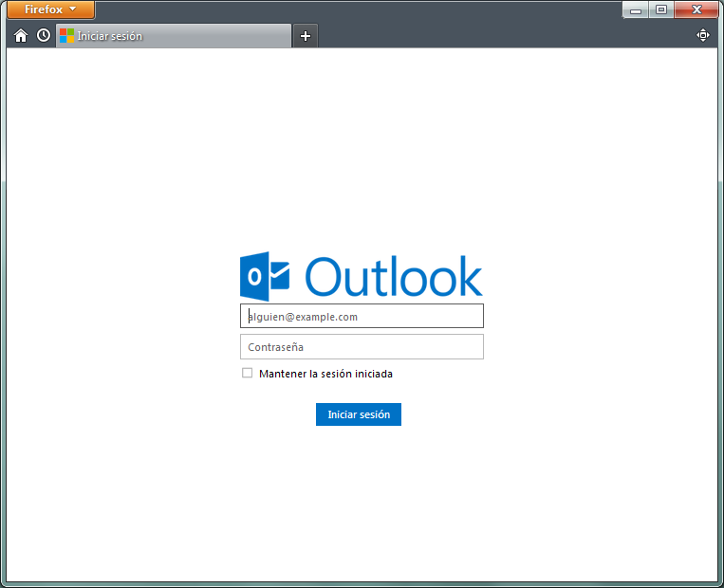Click the fullscreen crosshair icon in the tab bar
724x588 pixels.
[703, 35]
